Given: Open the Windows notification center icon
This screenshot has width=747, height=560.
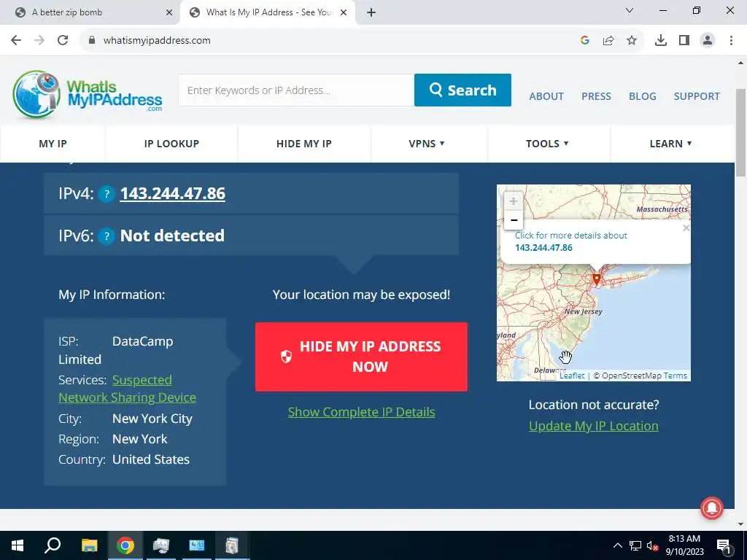Looking at the screenshot, I should (x=724, y=545).
